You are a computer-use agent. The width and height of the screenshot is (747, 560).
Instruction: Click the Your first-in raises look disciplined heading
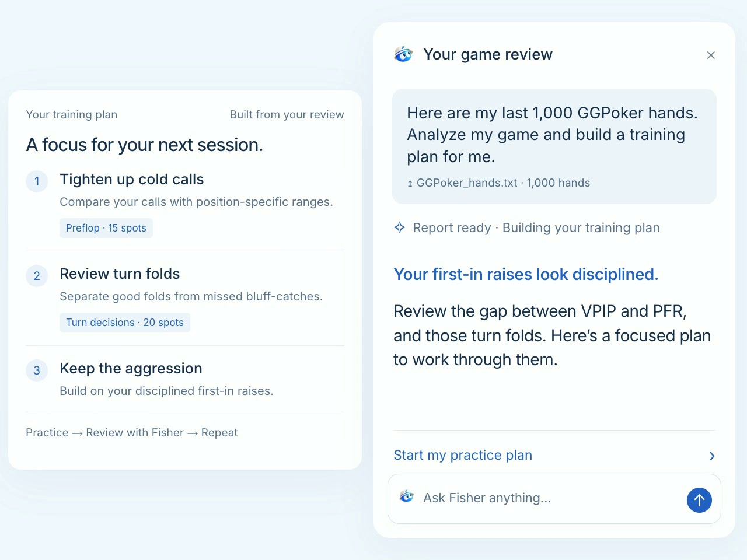coord(526,274)
